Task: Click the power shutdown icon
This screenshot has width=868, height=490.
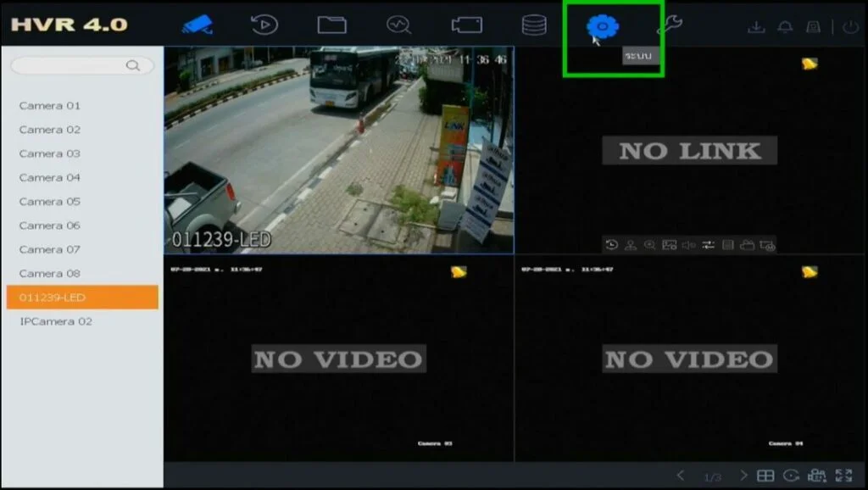Action: point(851,27)
